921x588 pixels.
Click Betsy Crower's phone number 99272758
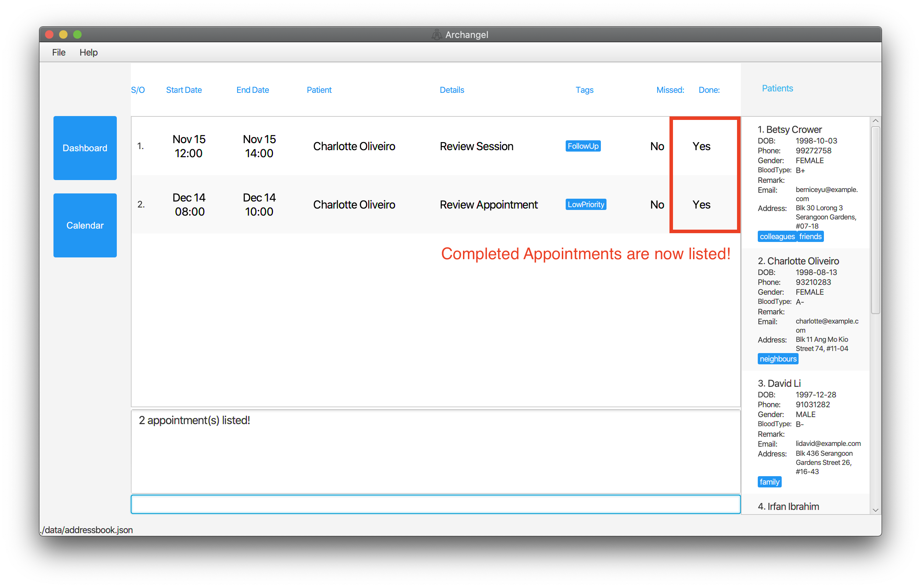(x=813, y=151)
